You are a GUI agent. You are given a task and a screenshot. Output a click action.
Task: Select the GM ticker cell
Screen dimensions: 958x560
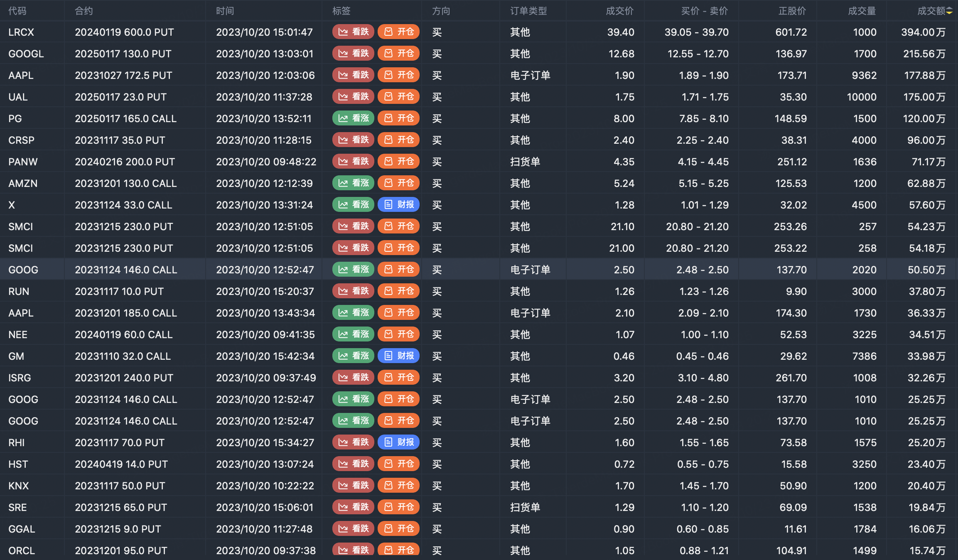click(x=16, y=356)
